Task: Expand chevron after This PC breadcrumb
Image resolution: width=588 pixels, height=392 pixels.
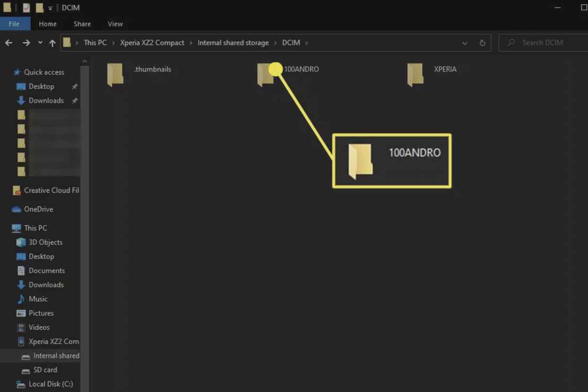Action: coord(114,43)
